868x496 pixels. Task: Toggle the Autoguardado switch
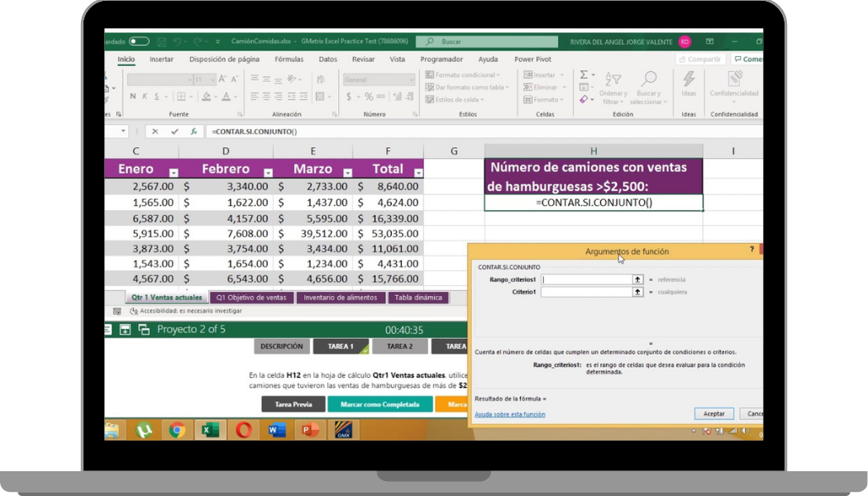tap(139, 41)
